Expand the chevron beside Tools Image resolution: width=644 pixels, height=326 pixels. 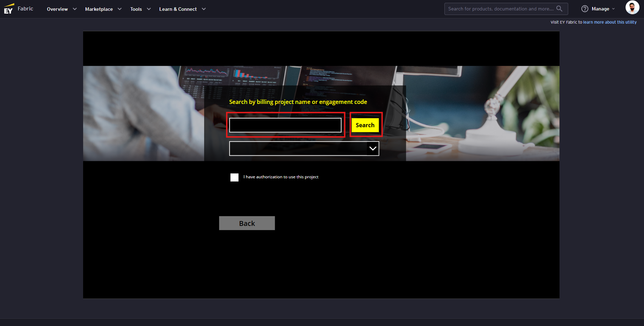click(149, 9)
